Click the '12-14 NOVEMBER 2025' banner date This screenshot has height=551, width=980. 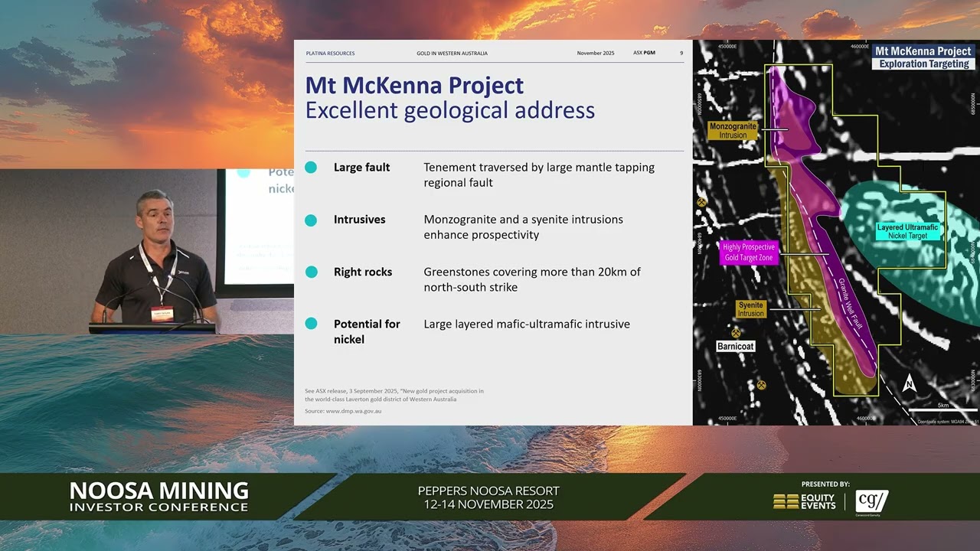488,504
